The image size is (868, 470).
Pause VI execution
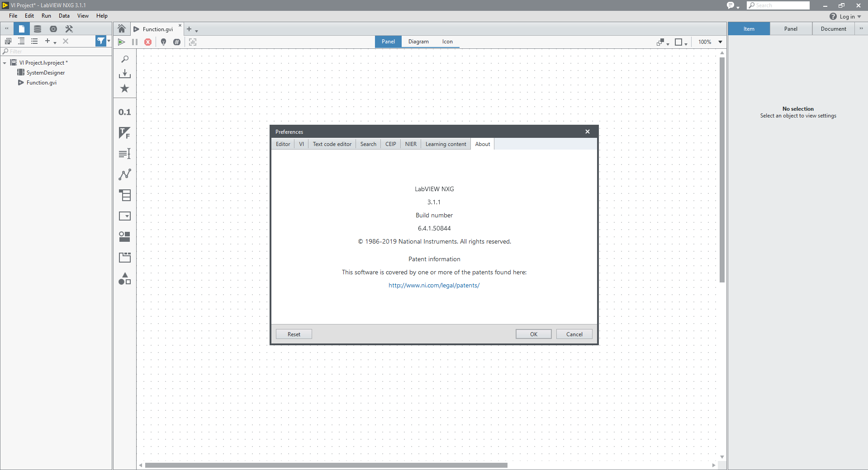tap(135, 42)
